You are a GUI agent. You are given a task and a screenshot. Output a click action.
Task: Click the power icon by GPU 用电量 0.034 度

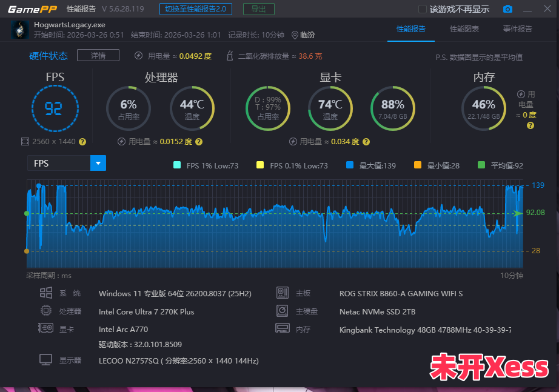pos(293,142)
